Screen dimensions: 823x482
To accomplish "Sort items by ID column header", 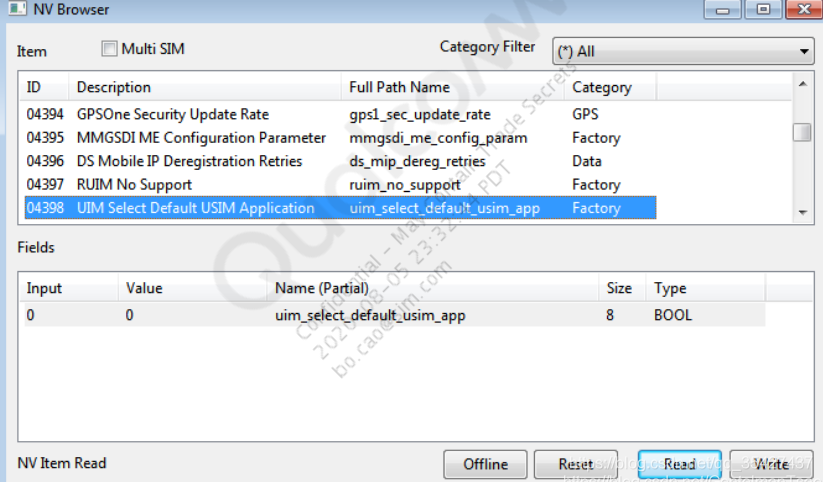I will click(44, 87).
